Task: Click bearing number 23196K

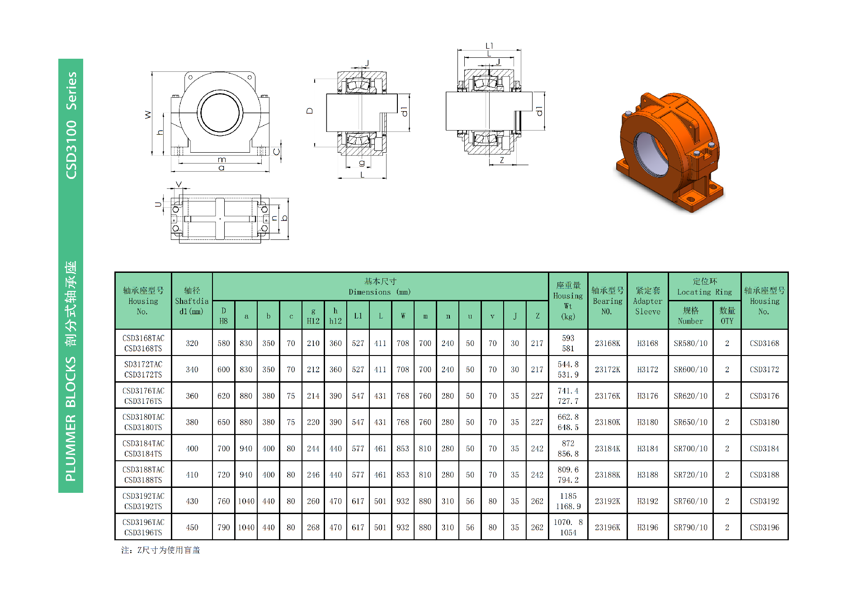Action: coord(608,527)
